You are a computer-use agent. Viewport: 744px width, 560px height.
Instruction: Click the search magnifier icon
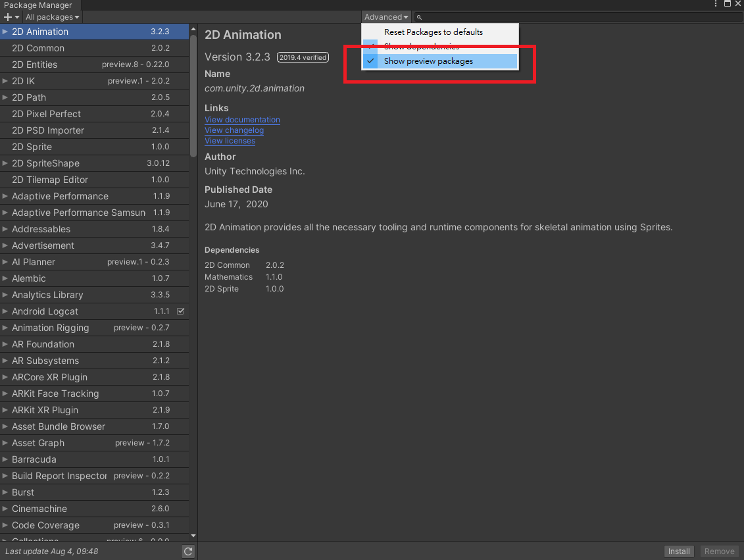(419, 17)
